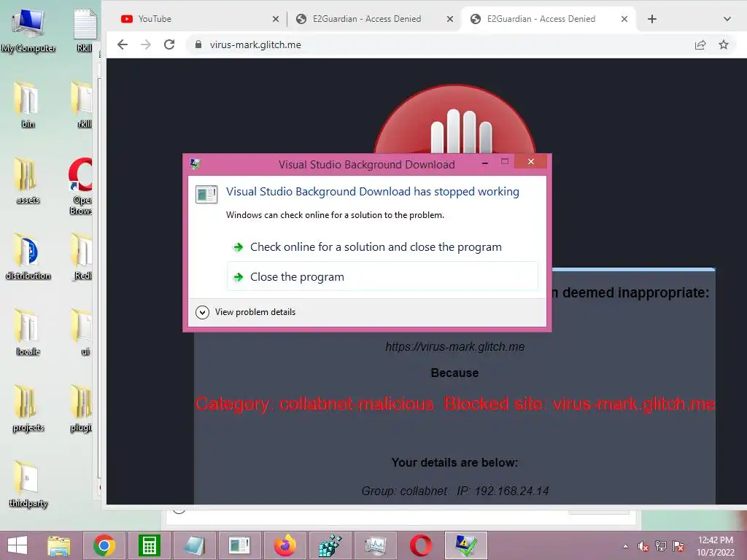
Task: Click the Group: collabnet text
Action: (404, 491)
